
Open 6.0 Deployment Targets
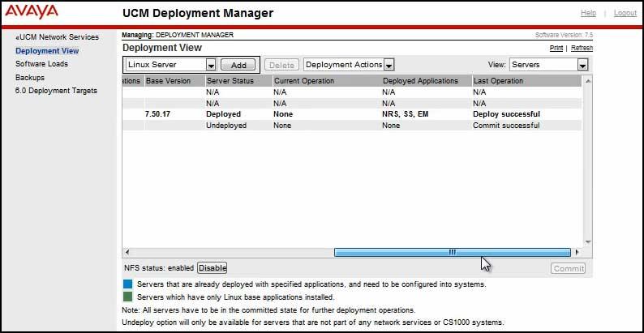pyautogui.click(x=56, y=91)
